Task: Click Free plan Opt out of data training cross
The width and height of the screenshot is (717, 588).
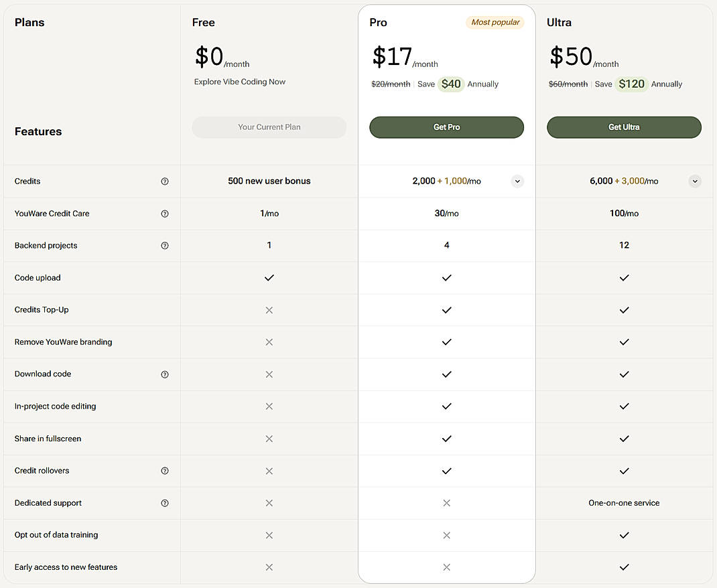Action: pos(269,536)
